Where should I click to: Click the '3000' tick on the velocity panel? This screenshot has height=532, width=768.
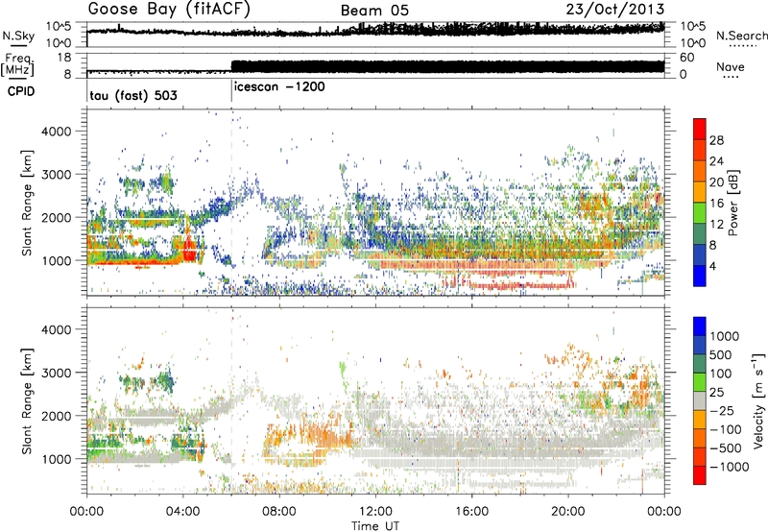(56, 373)
